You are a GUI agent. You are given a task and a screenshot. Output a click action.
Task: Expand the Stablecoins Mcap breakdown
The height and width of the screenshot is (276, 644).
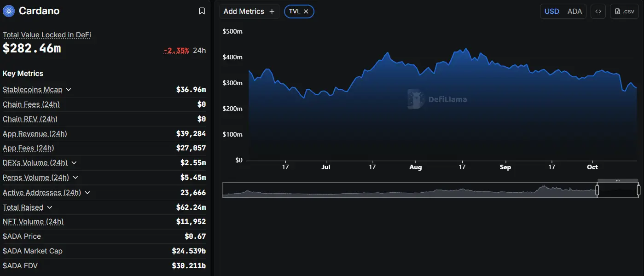point(68,90)
